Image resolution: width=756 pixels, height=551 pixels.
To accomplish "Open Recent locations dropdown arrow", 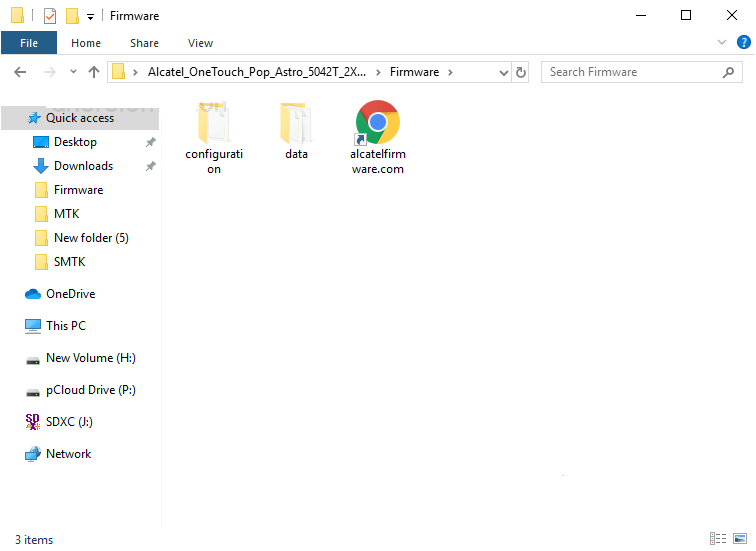I will pos(72,72).
